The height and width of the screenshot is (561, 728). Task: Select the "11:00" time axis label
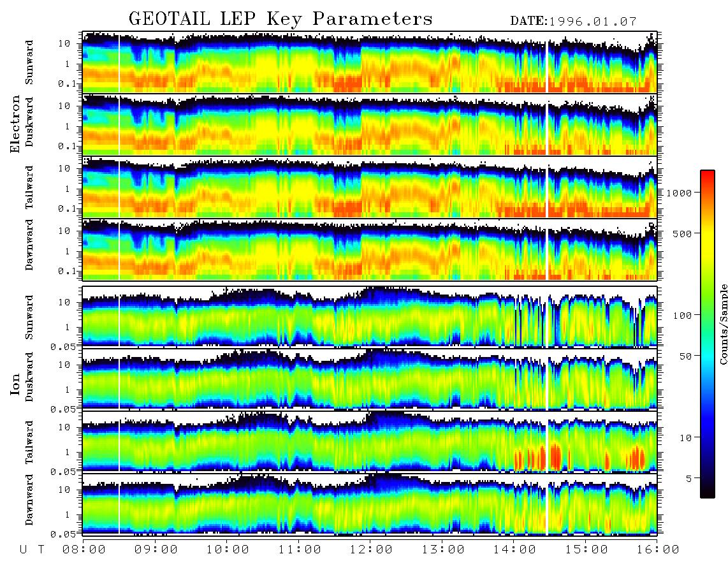click(299, 550)
